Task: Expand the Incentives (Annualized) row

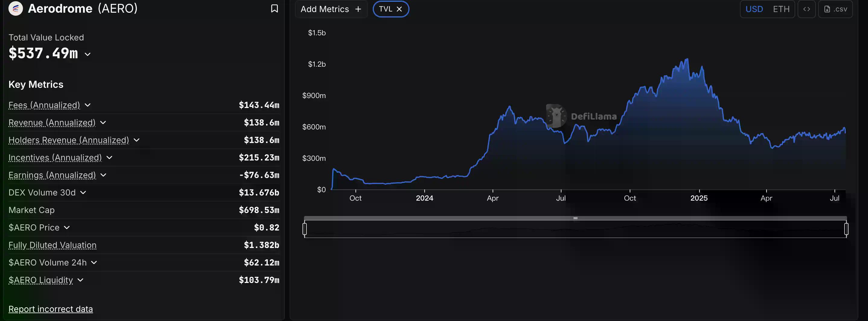Action: pyautogui.click(x=109, y=157)
